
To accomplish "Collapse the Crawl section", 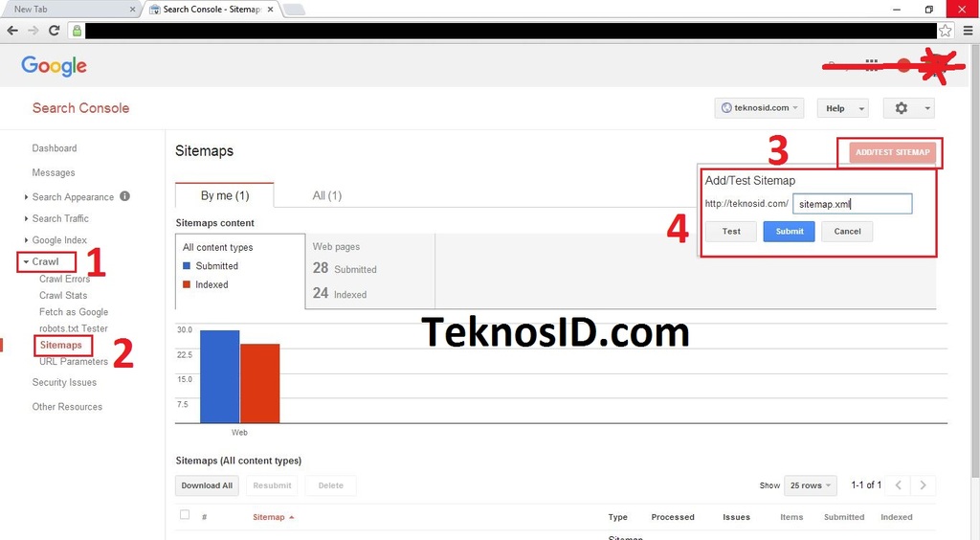I will tap(26, 262).
